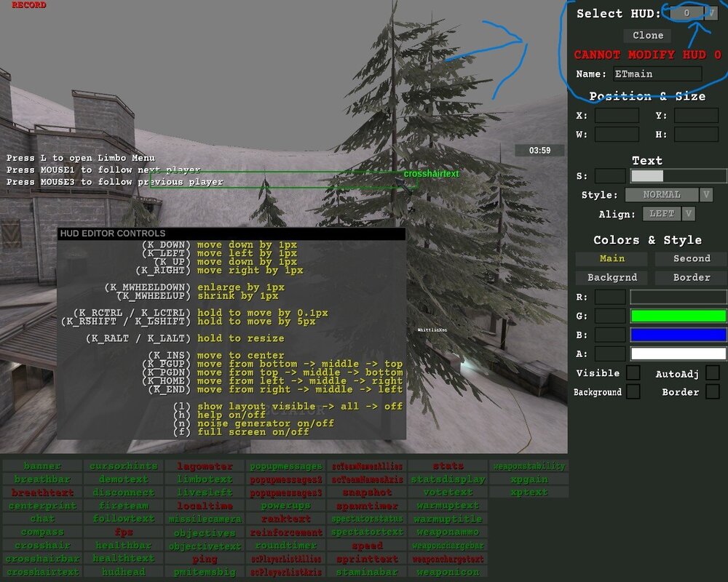Toggle the AutoAdj checkbox

tap(713, 372)
